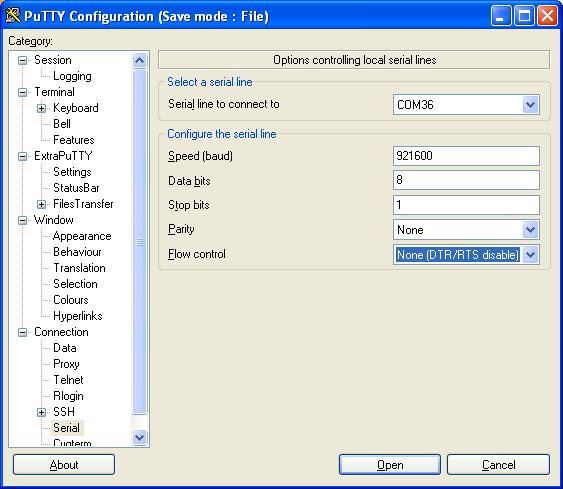Viewport: 563px width, 489px height.
Task: Collapse the Connection tree node
Action: pos(22,332)
